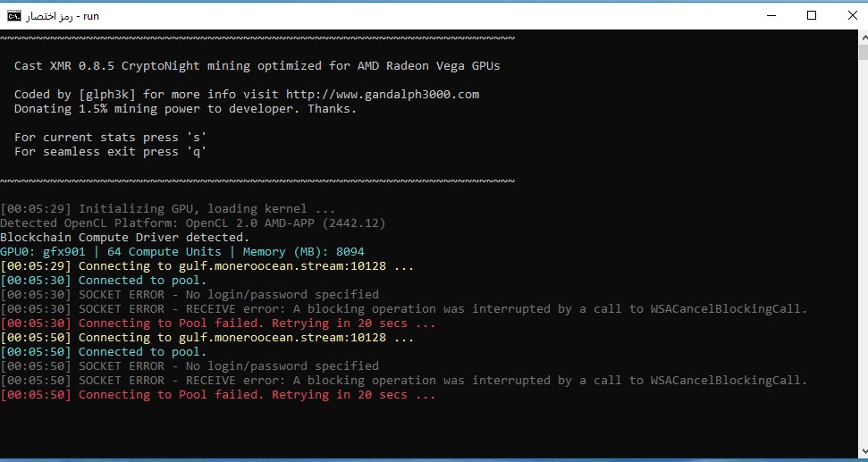Click [00:05:50] 'RECEIVE error' line
Viewport: 868px width, 462px height.
click(403, 381)
